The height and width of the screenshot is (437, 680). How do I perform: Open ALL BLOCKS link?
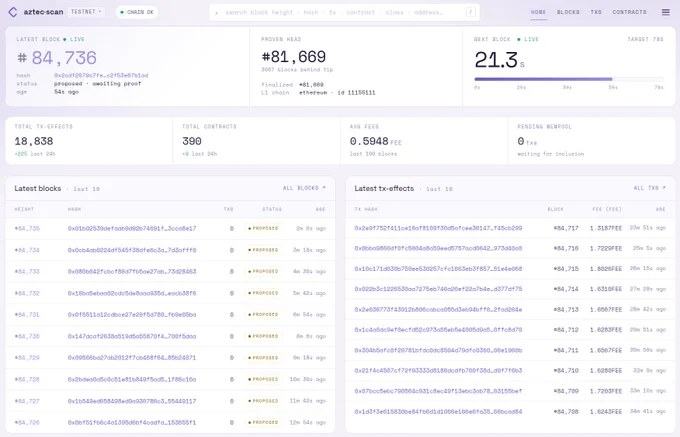pos(304,188)
